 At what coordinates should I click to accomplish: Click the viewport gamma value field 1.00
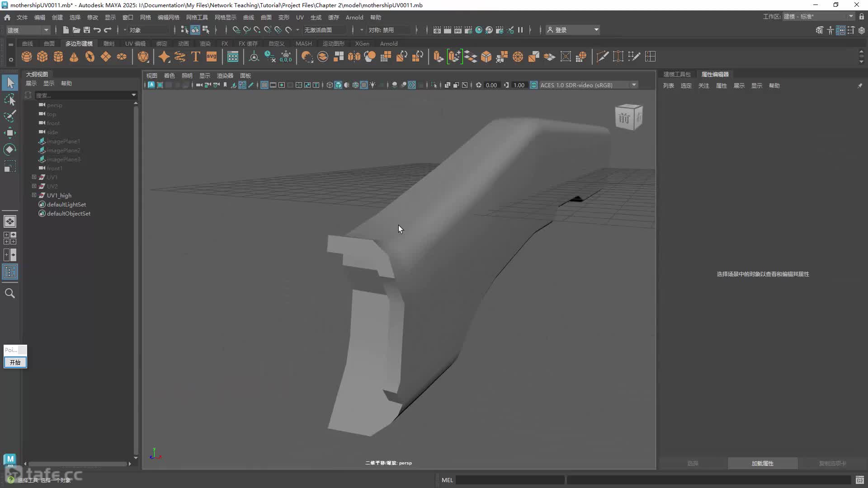pos(519,85)
